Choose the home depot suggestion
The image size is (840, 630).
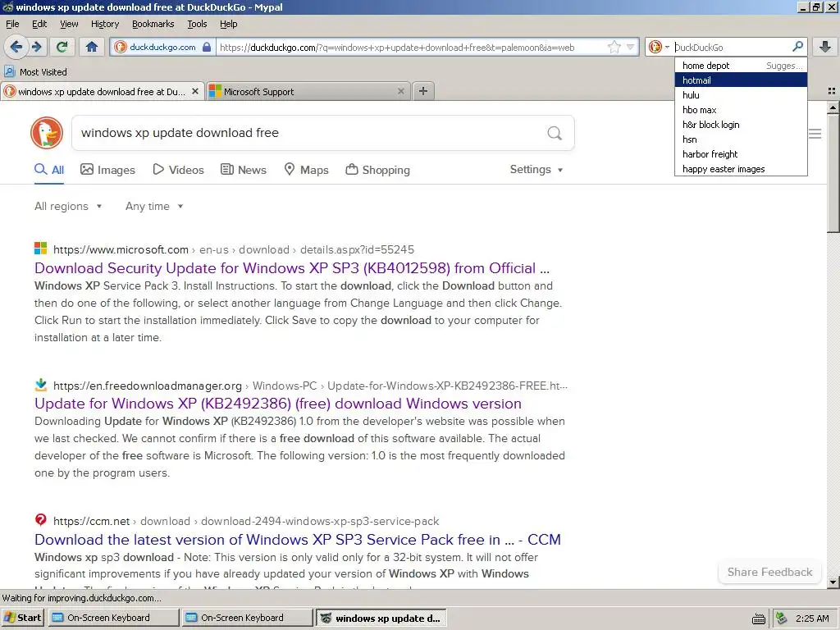[x=741, y=66]
